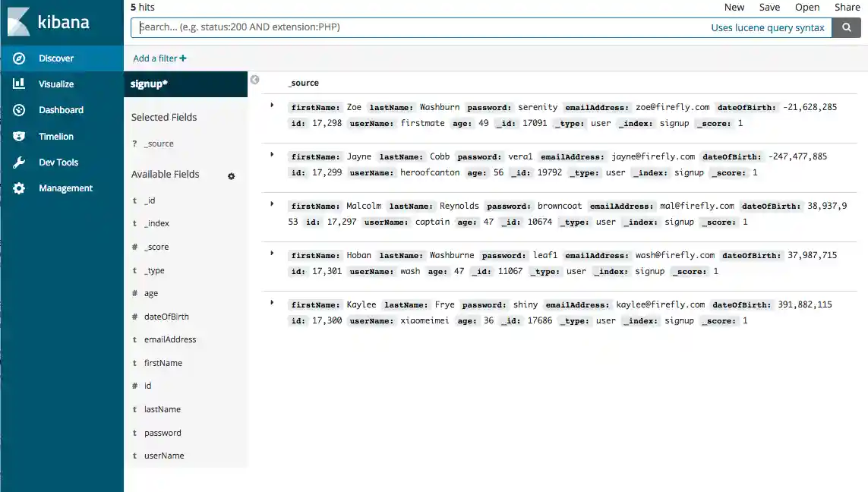868x492 pixels.
Task: Open 'Uses lucene query syntax' link
Action: point(767,27)
